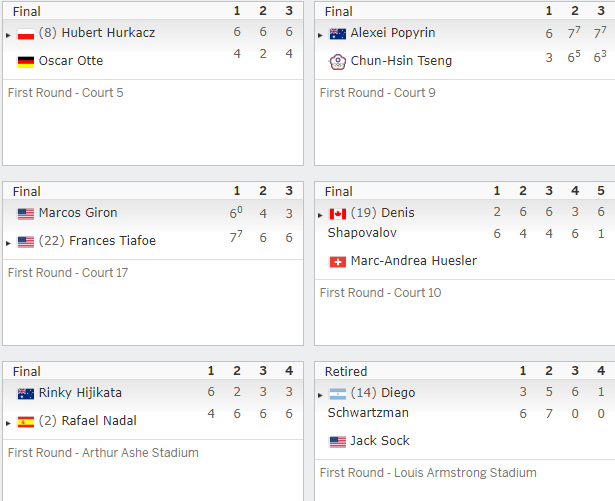Click First Round - Arthur Ashe Stadium label
The width and height of the screenshot is (615, 501).
coord(103,453)
